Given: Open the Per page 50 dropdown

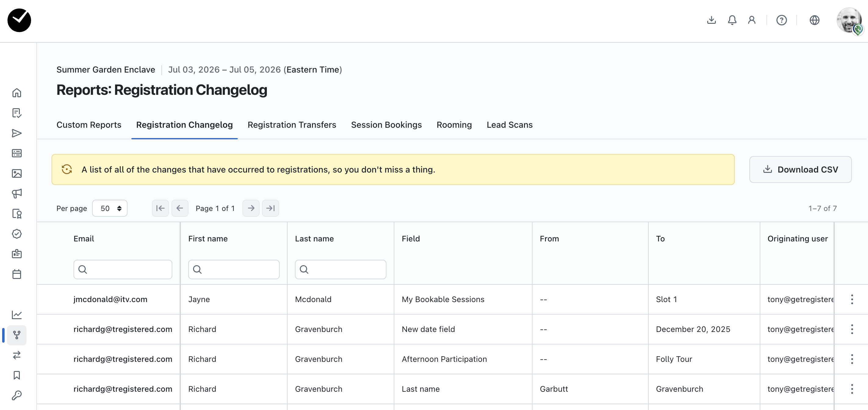Looking at the screenshot, I should tap(110, 208).
